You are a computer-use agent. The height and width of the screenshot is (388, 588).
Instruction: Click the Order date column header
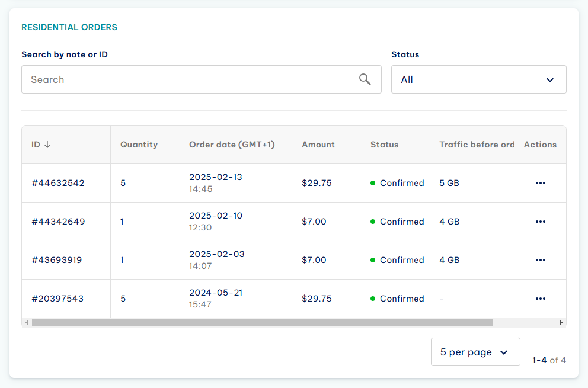click(x=232, y=145)
